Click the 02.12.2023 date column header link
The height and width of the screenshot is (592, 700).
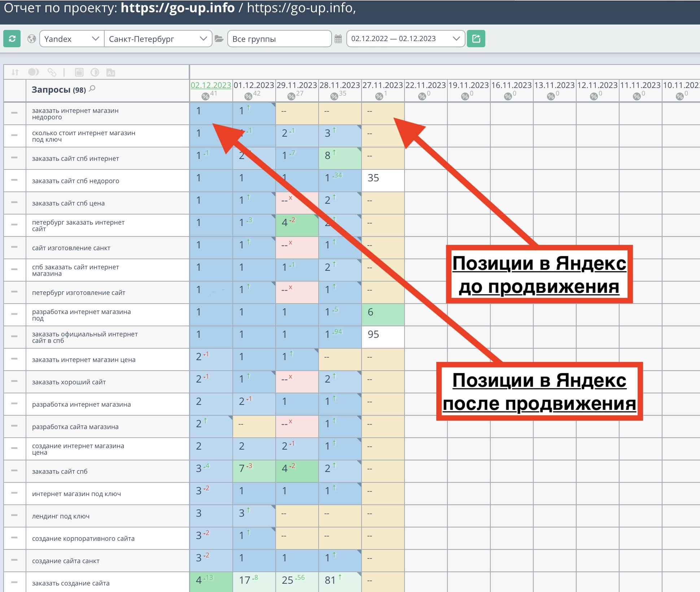pos(211,85)
